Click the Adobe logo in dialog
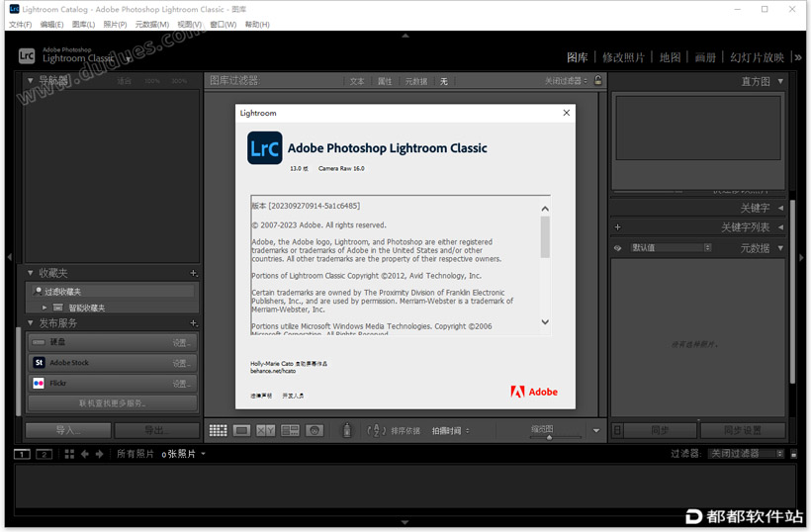 (534, 392)
